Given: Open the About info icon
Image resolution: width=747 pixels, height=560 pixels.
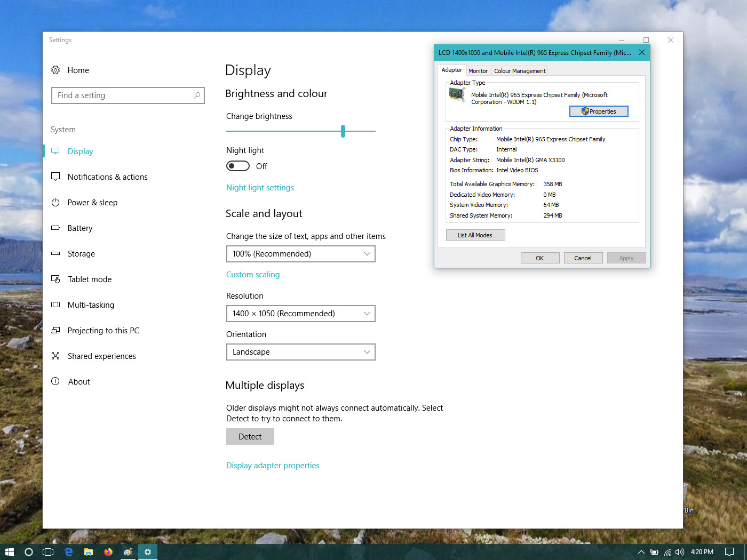Looking at the screenshot, I should coord(55,381).
